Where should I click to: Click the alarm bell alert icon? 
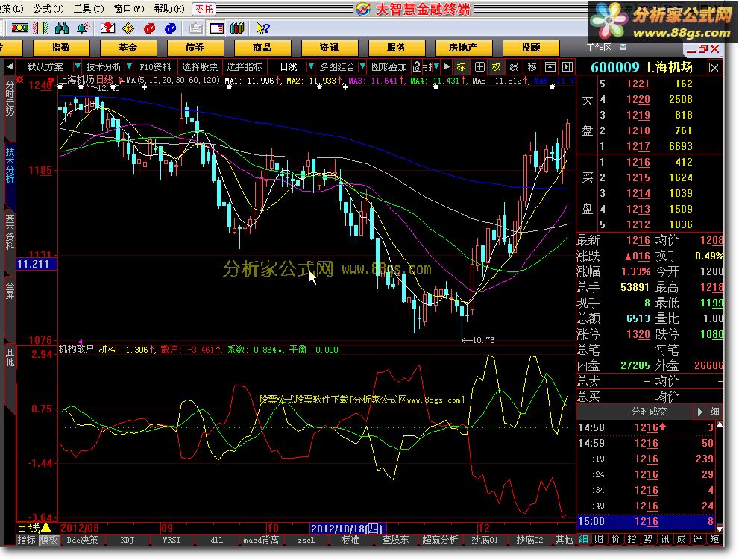[84, 28]
